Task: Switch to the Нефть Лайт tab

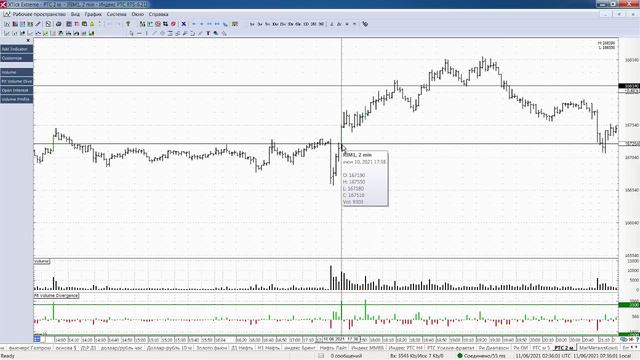Action: coord(333,348)
